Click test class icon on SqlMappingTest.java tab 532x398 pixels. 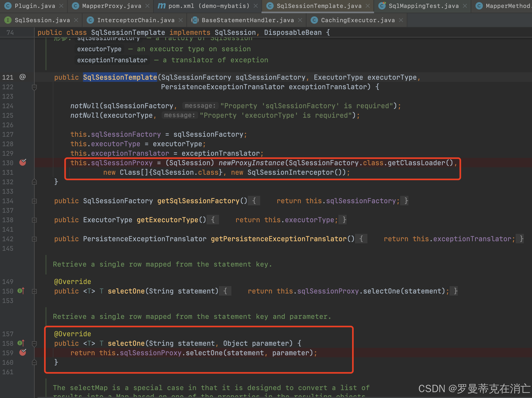coord(382,6)
